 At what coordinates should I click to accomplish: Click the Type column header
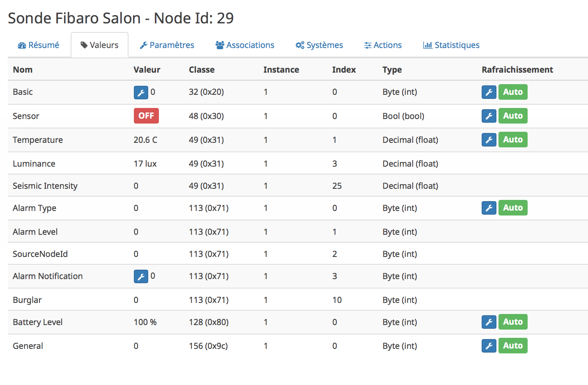point(392,70)
